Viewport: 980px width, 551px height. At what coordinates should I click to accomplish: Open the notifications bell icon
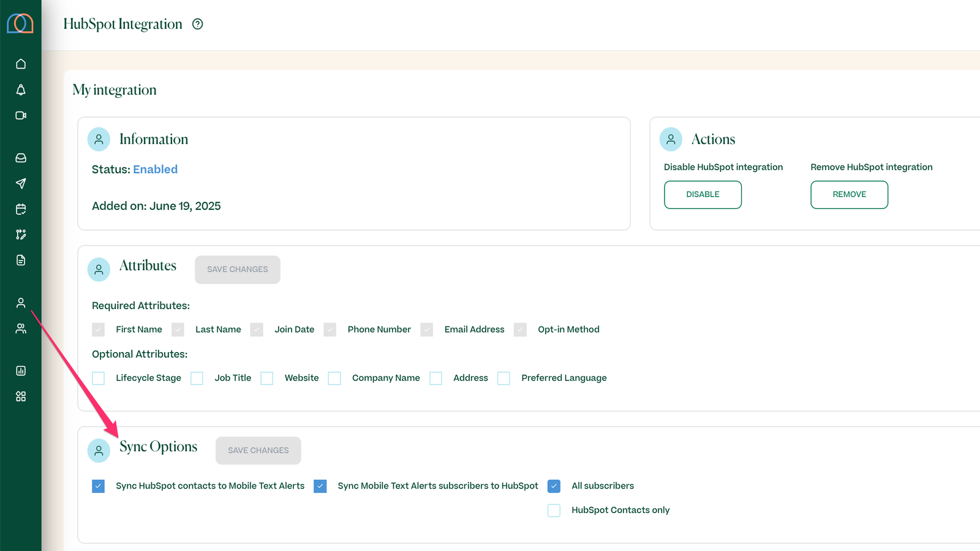point(21,90)
